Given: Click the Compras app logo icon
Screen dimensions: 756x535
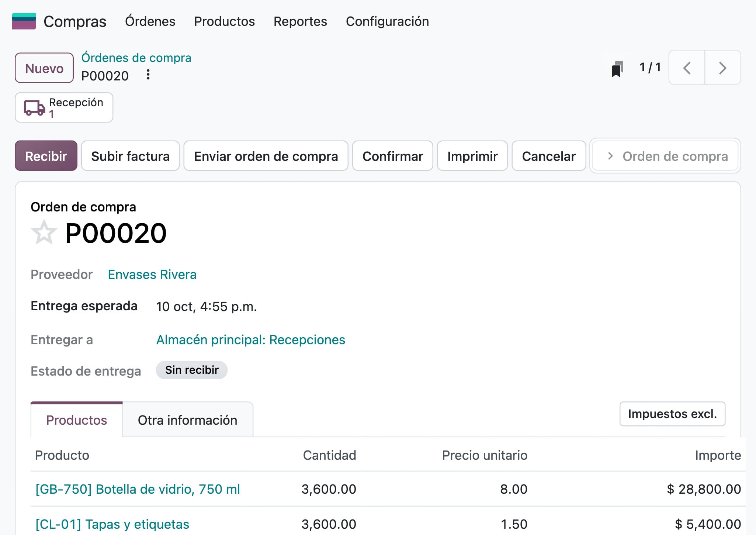Looking at the screenshot, I should 24,21.
